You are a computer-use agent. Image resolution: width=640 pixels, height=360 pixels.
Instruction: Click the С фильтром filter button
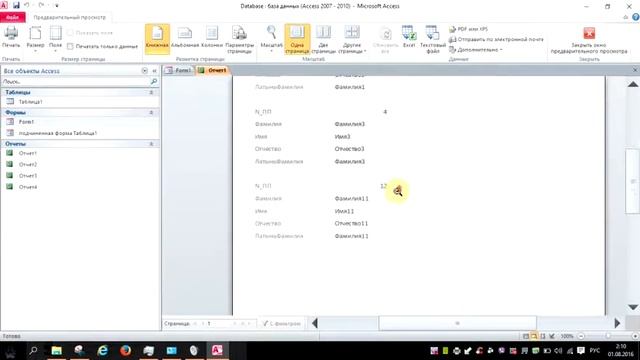pyautogui.click(x=282, y=323)
